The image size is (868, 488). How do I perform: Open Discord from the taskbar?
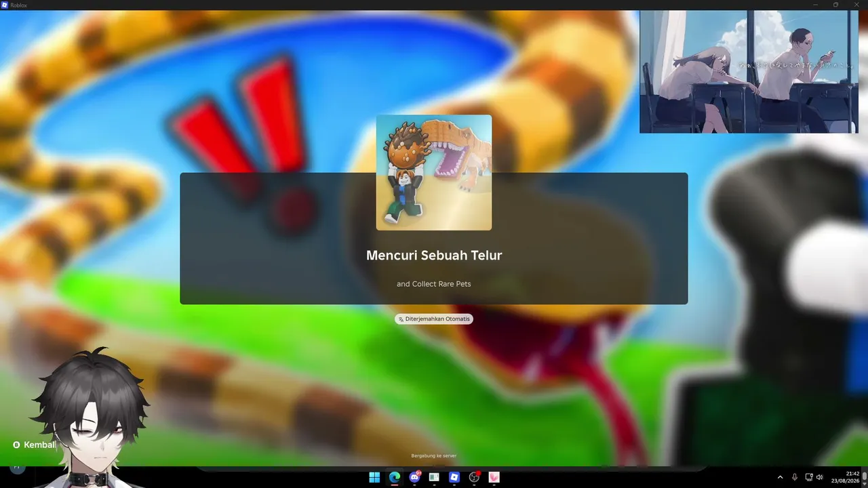414,477
